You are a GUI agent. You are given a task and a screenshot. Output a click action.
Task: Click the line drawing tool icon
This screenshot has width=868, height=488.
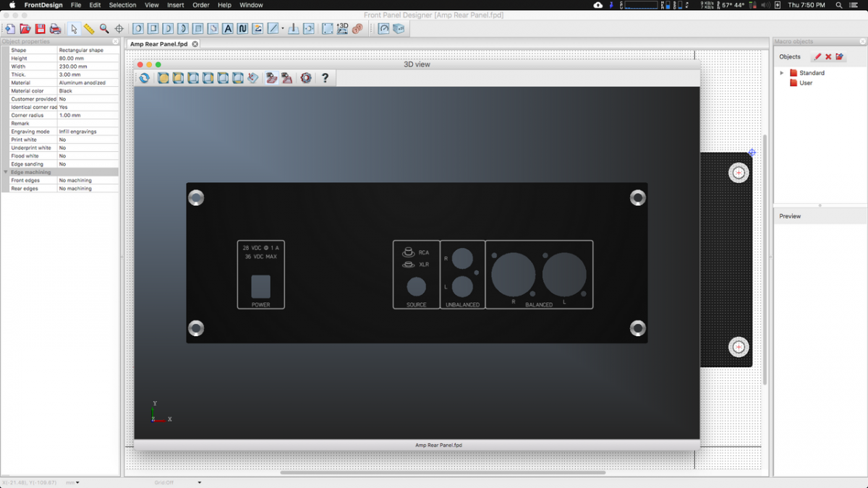(x=273, y=29)
